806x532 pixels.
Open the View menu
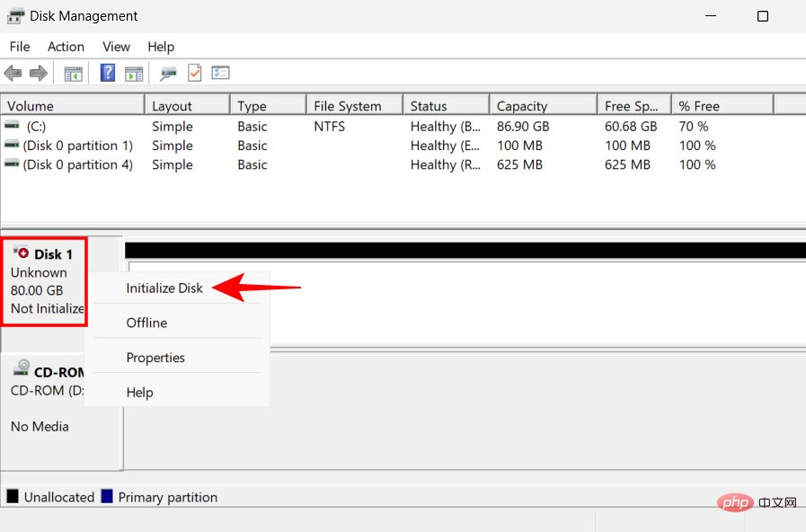pos(116,47)
